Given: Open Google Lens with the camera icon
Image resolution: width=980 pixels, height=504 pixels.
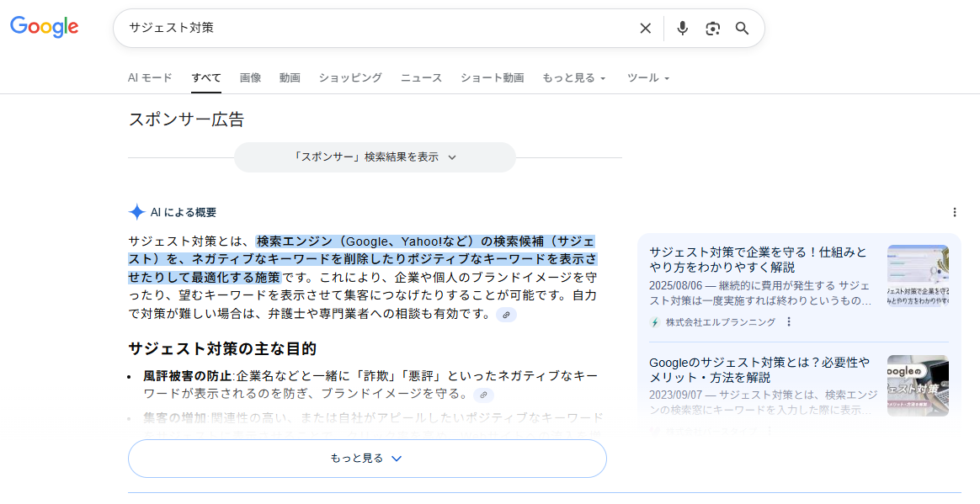Looking at the screenshot, I should pos(712,28).
